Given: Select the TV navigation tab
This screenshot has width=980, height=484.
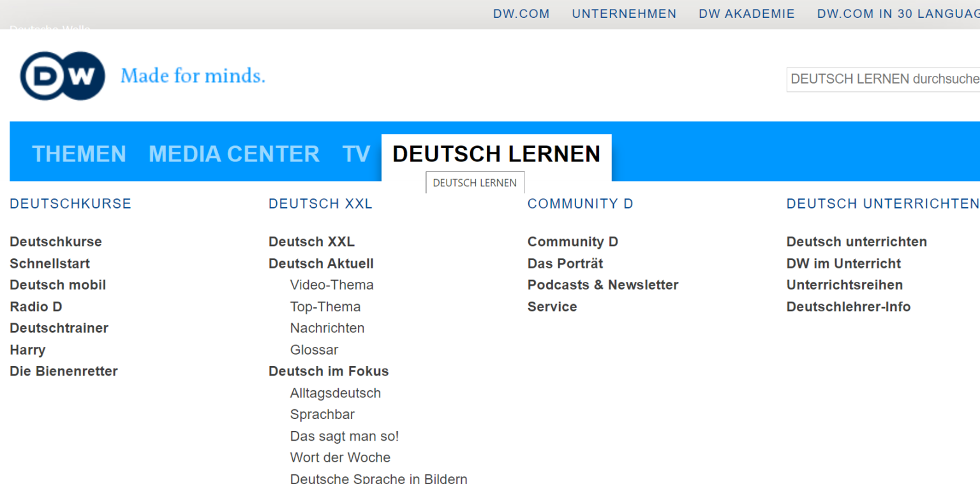Looking at the screenshot, I should 356,153.
